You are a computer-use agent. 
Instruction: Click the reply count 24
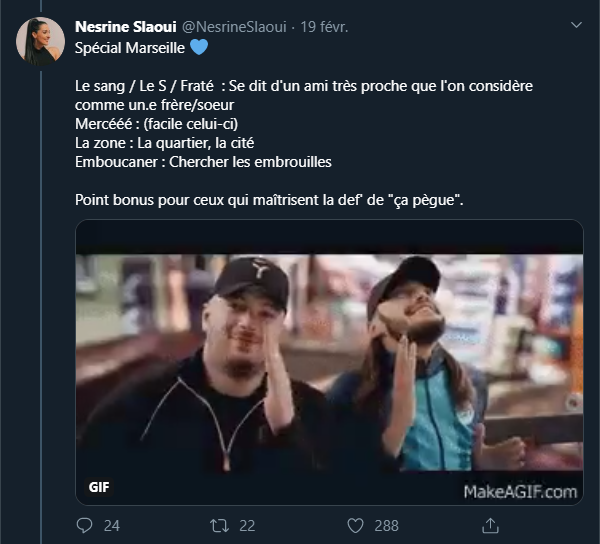[111, 525]
